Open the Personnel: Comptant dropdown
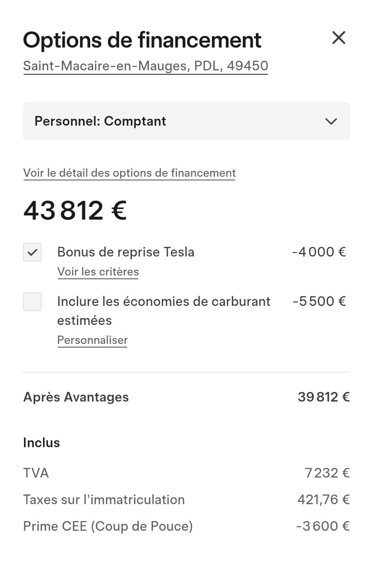This screenshot has width=373, height=588. tap(186, 121)
